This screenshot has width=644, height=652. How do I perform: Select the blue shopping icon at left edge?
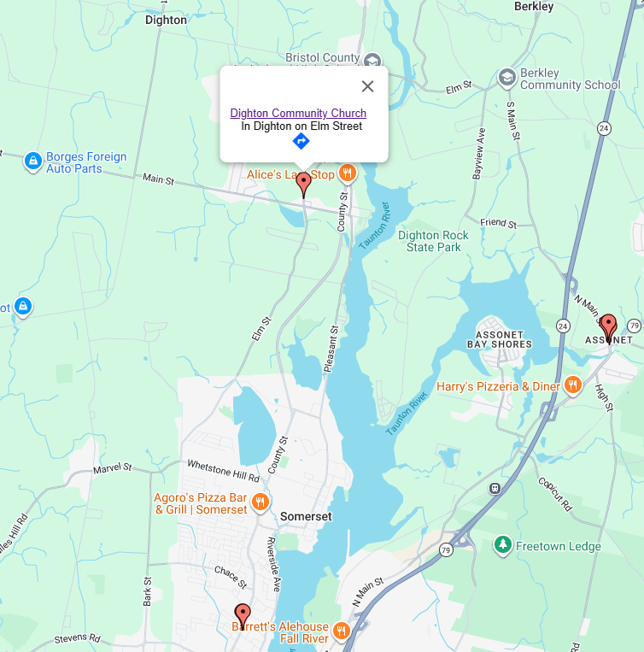tap(23, 307)
